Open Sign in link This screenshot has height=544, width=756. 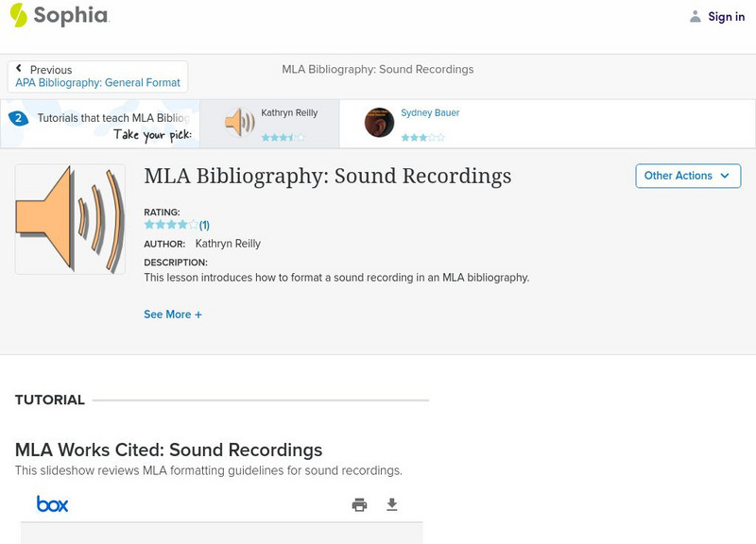[x=726, y=17]
